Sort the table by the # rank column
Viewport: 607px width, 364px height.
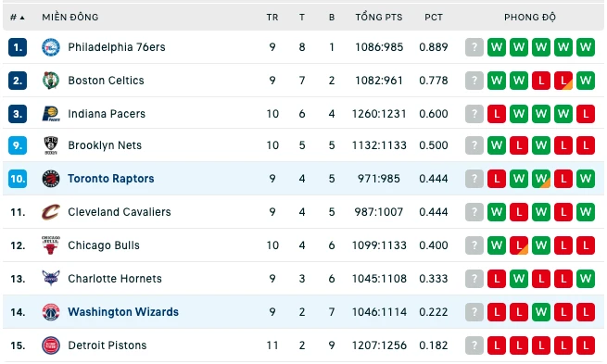(x=18, y=18)
